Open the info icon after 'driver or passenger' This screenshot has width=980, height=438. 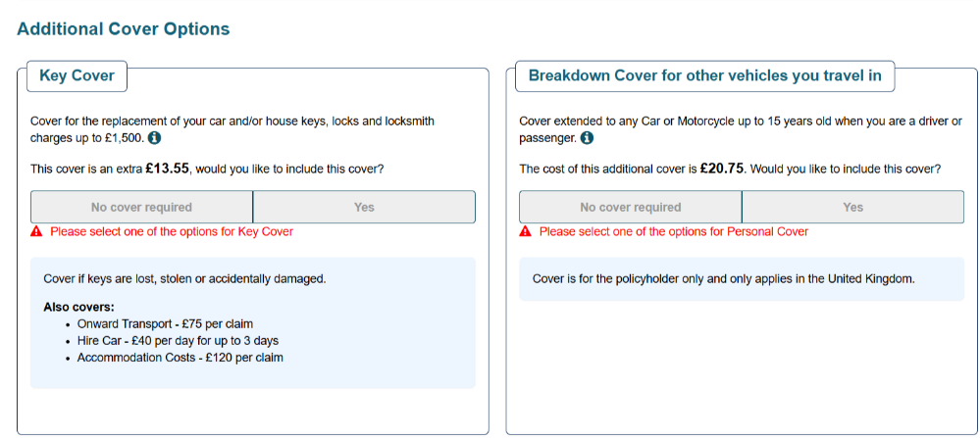click(587, 138)
